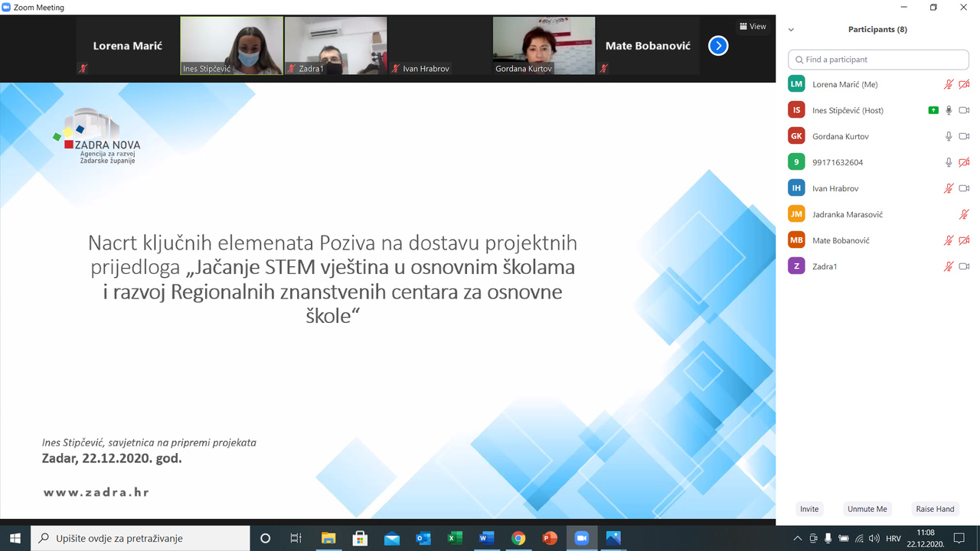Toggle Lorena Marić's disabled camera in list

point(964,84)
